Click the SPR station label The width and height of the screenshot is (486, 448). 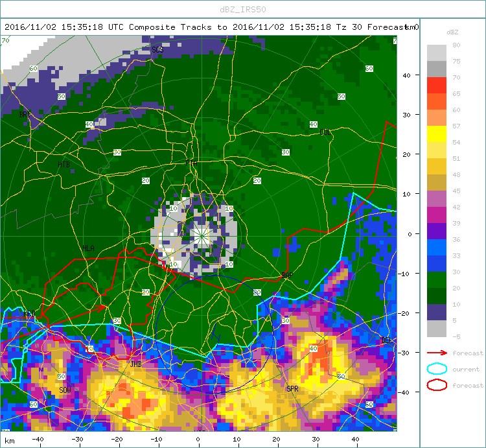[x=292, y=388]
